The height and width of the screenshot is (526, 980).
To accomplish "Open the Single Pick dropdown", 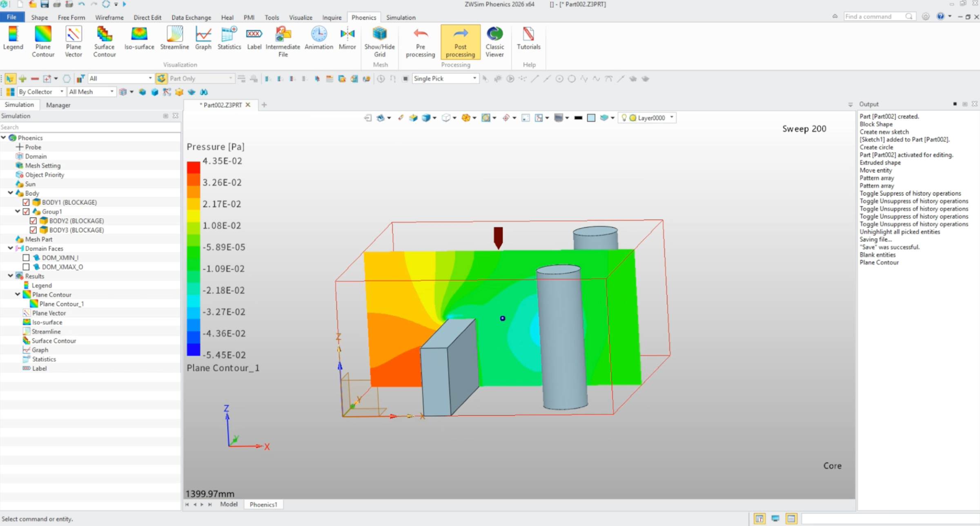I will (x=474, y=78).
